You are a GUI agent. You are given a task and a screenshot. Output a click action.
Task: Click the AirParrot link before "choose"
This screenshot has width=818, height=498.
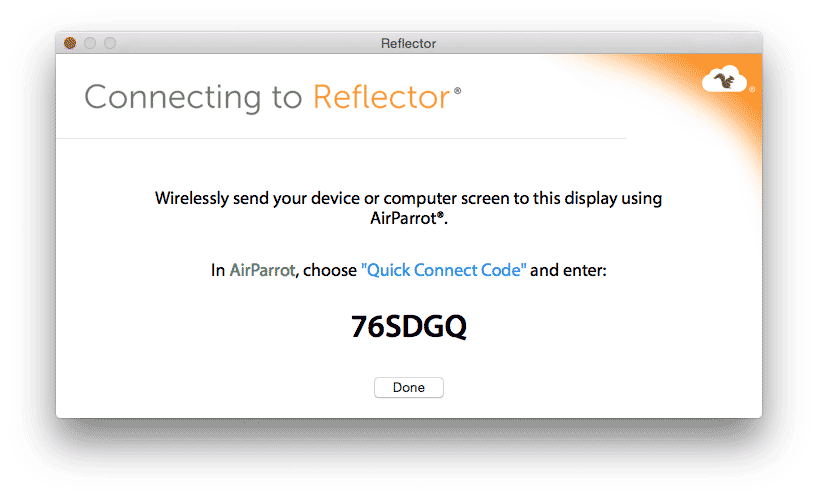pyautogui.click(x=262, y=271)
